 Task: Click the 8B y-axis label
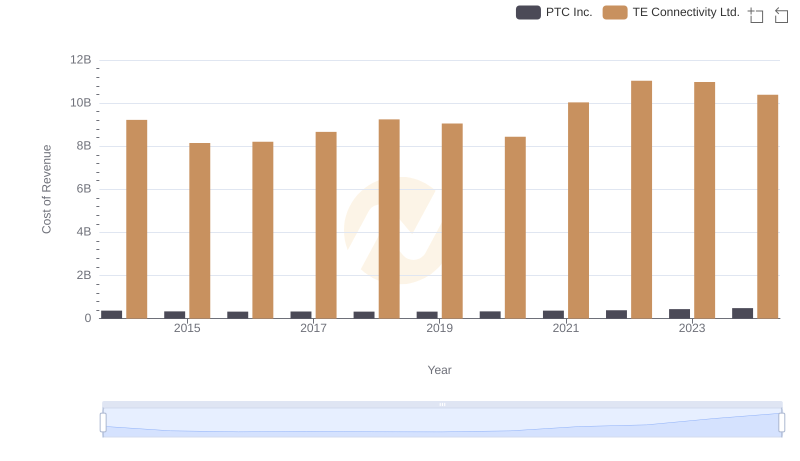coord(84,146)
